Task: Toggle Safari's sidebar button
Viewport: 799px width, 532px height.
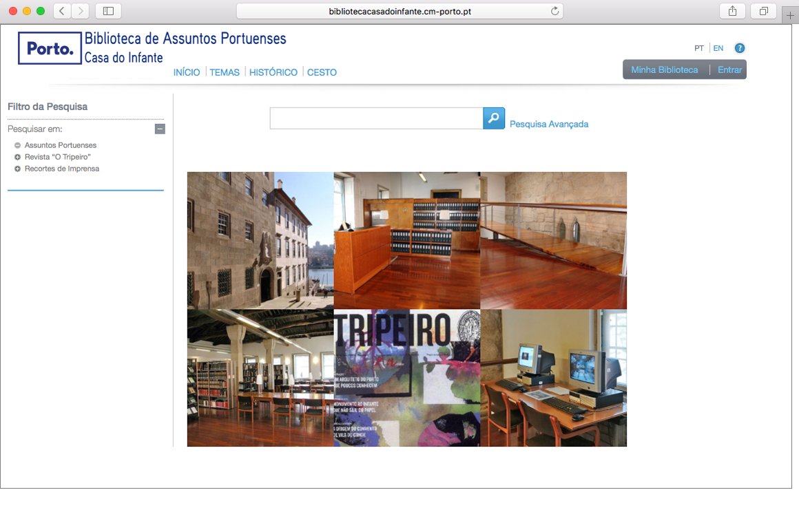Action: coord(108,11)
